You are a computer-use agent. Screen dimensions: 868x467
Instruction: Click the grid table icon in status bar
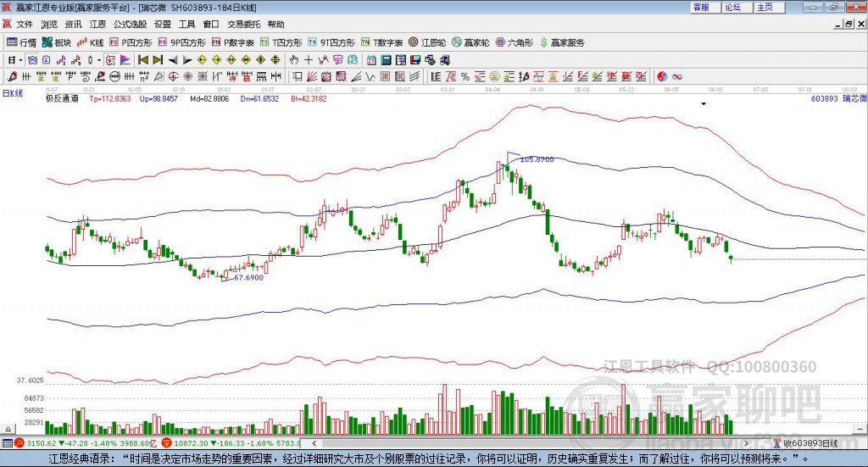point(7,443)
